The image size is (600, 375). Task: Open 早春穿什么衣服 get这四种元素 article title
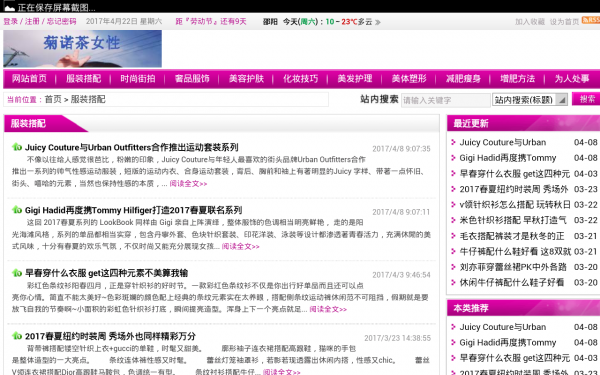pyautogui.click(x=106, y=273)
